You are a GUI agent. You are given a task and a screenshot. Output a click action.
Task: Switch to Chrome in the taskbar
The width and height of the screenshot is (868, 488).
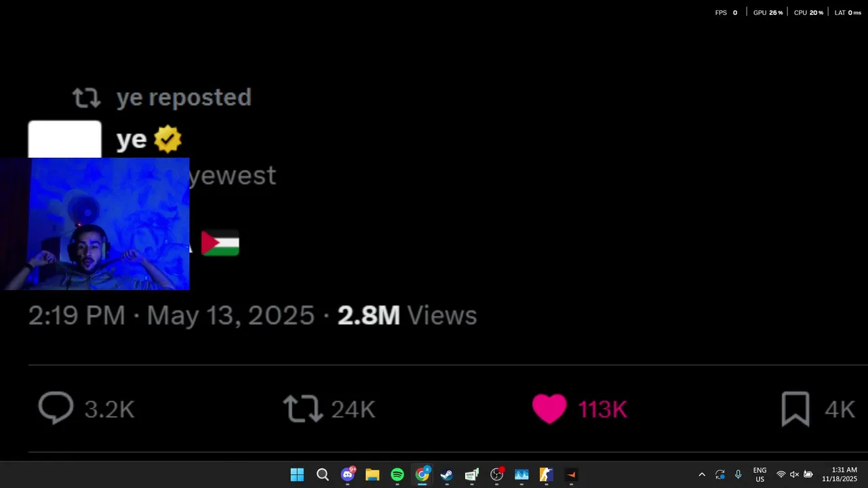[422, 474]
